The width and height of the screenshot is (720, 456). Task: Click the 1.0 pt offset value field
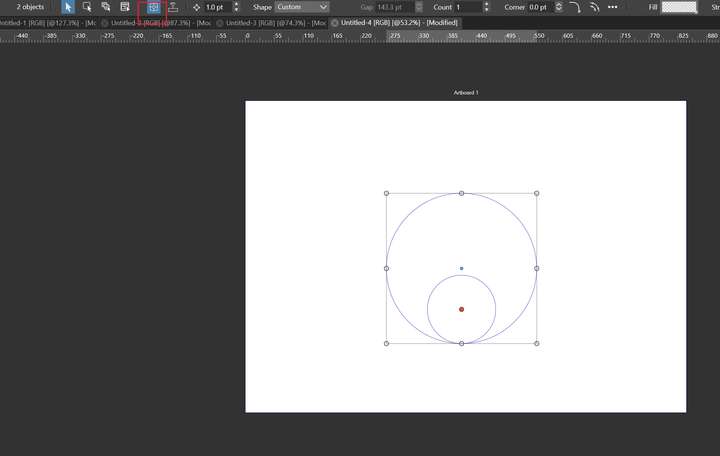click(x=218, y=7)
